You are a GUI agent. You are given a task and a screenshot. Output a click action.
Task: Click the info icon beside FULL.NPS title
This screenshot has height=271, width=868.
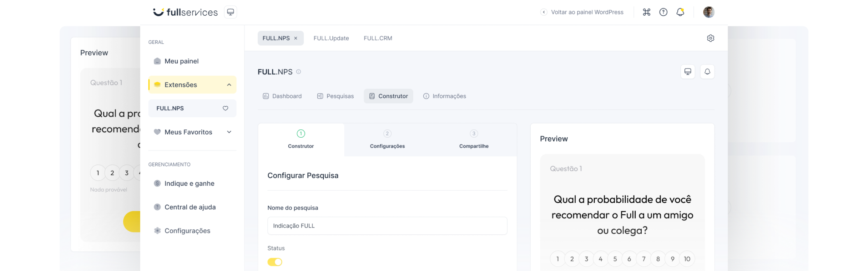pos(299,72)
